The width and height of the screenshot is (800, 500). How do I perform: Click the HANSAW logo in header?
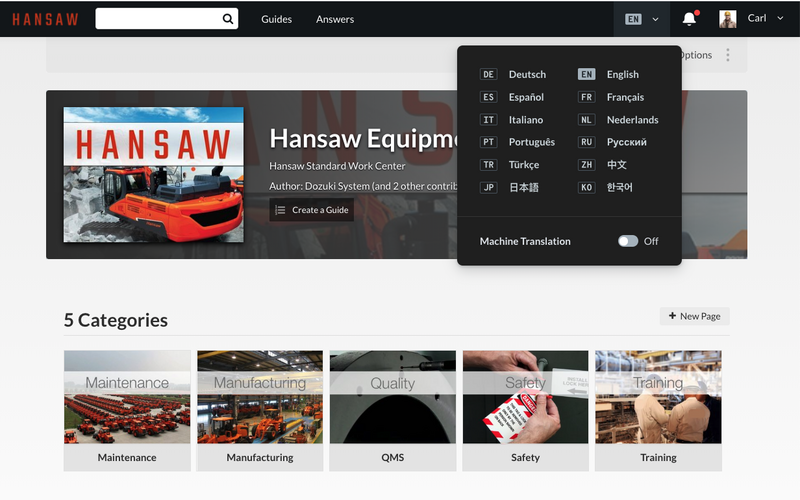tap(45, 19)
